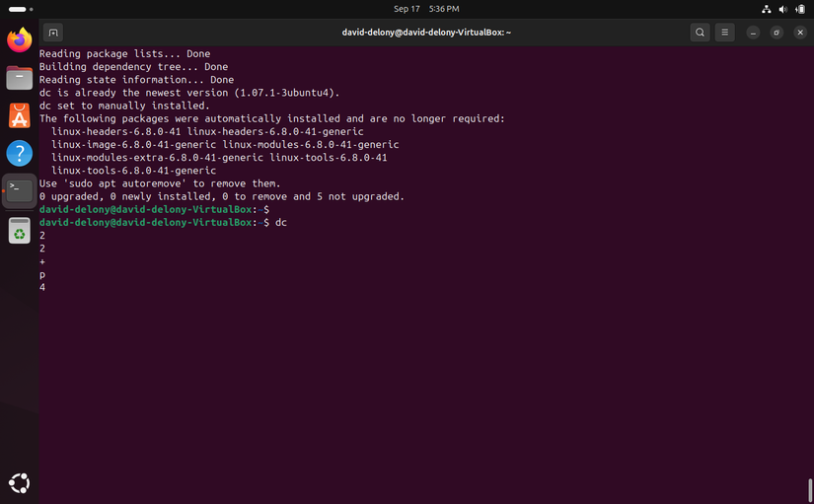Open terminal search with magnifier icon
The width and height of the screenshot is (814, 504).
[x=700, y=33]
